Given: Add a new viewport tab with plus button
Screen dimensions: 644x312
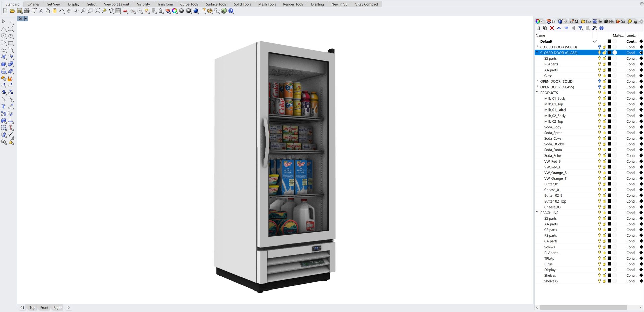Looking at the screenshot, I should tap(68, 307).
